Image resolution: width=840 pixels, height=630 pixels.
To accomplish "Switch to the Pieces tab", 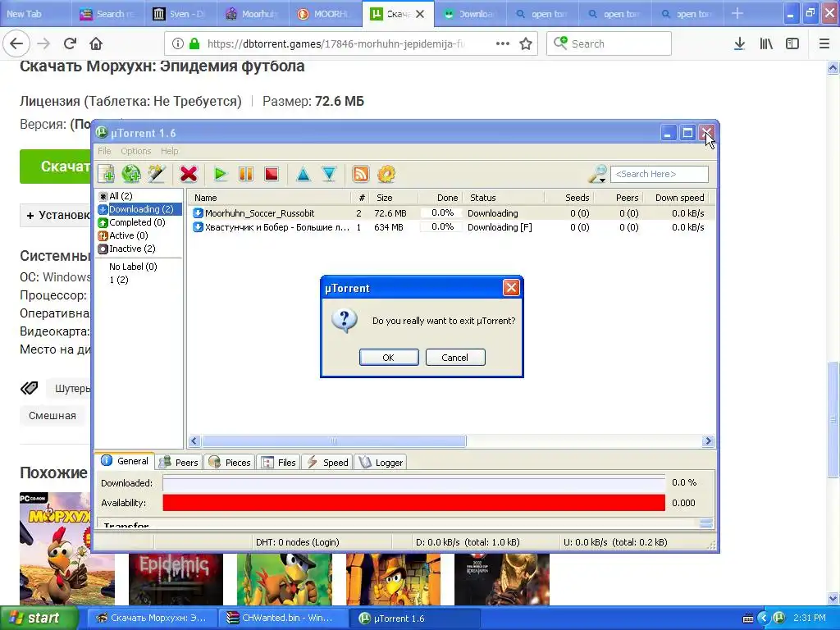I will pyautogui.click(x=230, y=463).
